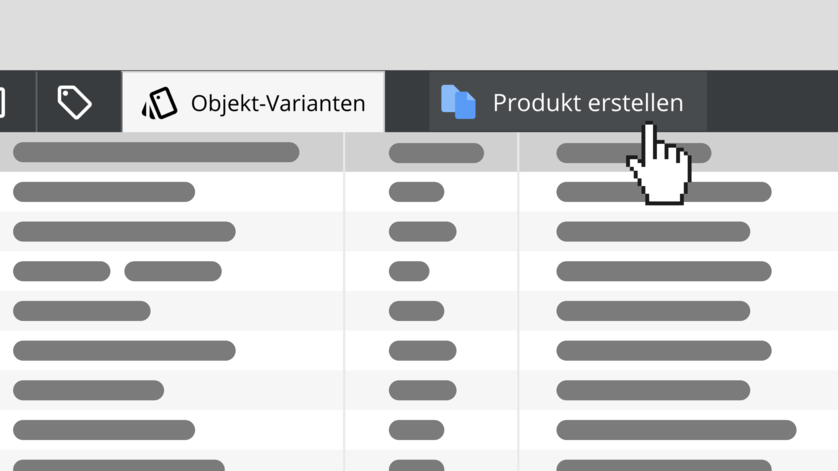Click the Produkt erstellen button text

(x=588, y=103)
